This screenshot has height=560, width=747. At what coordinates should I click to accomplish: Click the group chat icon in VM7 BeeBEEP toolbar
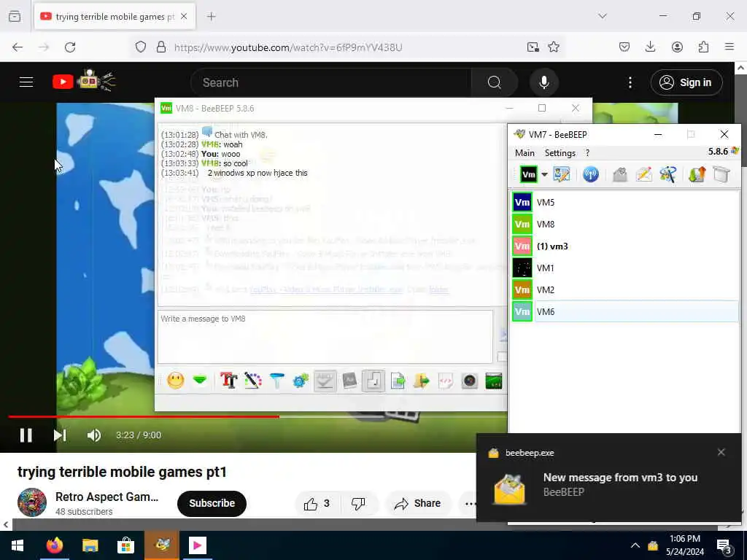point(668,175)
